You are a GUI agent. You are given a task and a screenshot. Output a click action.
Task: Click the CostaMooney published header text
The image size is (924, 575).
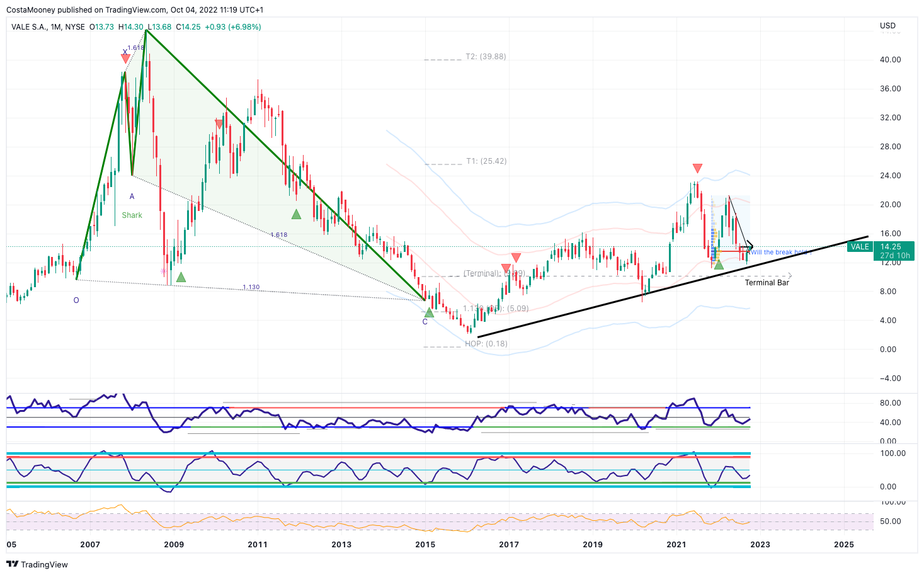click(x=135, y=10)
